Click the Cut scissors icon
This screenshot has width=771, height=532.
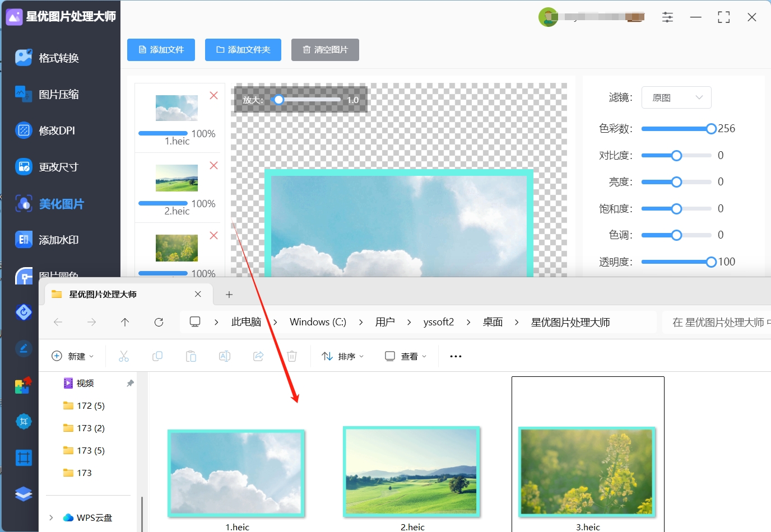point(124,356)
